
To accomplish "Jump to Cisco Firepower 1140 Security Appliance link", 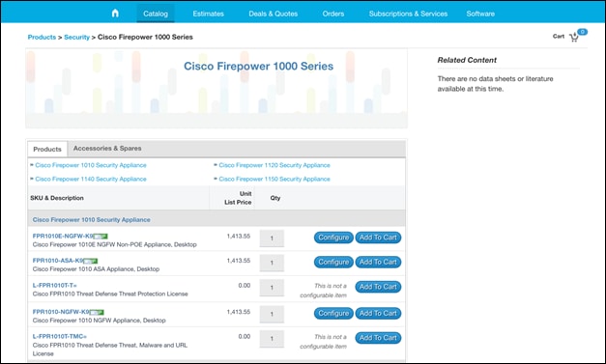I will (91, 180).
